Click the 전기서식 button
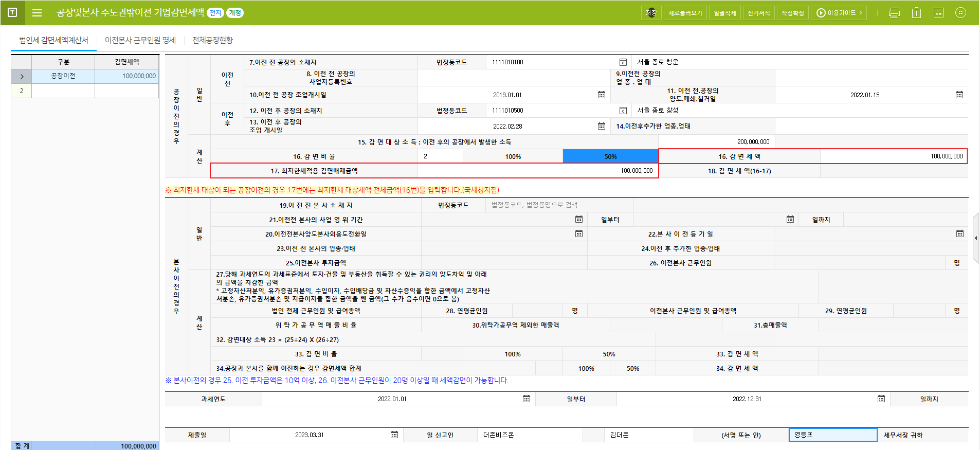Image resolution: width=980 pixels, height=450 pixels. click(759, 13)
